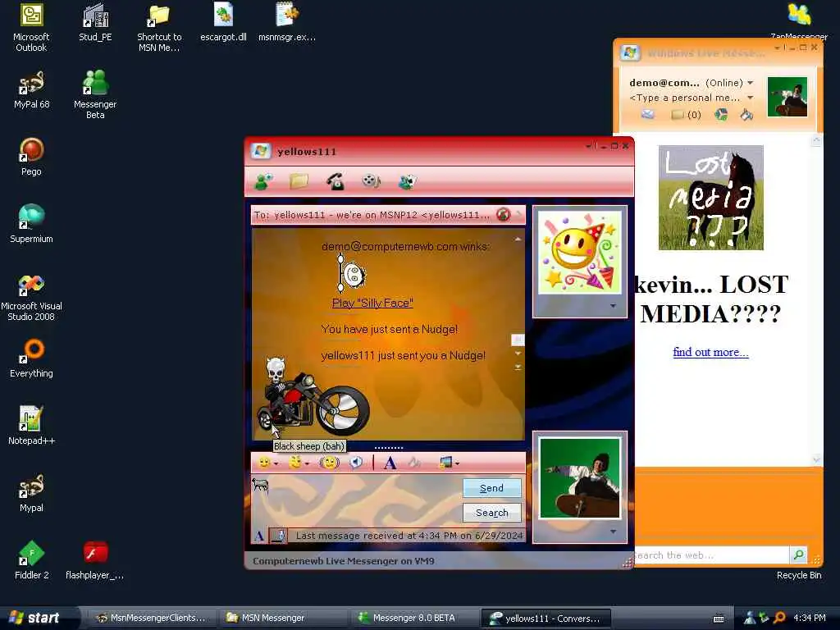Invite someone to this conversation icon
This screenshot has width=840, height=630.
263,181
